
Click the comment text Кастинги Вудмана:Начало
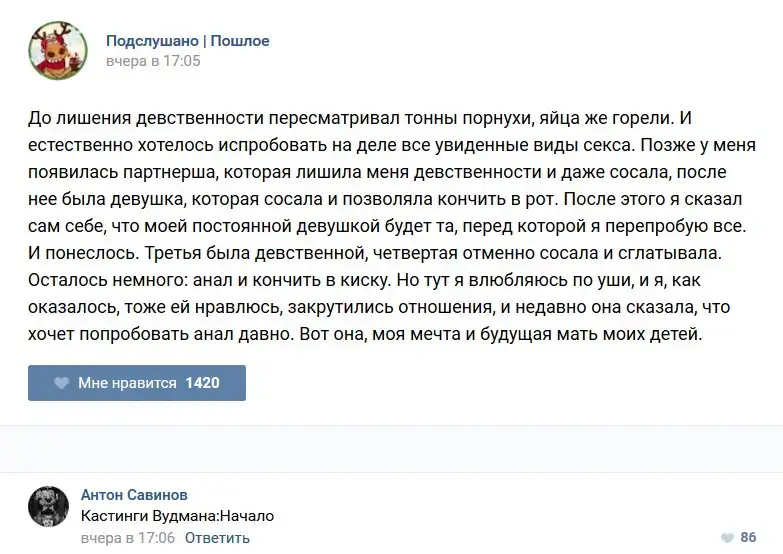[177, 516]
